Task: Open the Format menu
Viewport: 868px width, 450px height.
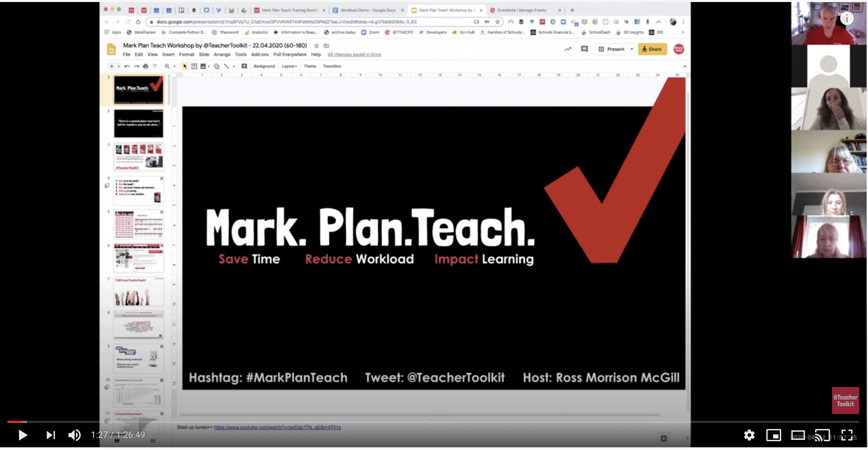Action: pyautogui.click(x=187, y=55)
